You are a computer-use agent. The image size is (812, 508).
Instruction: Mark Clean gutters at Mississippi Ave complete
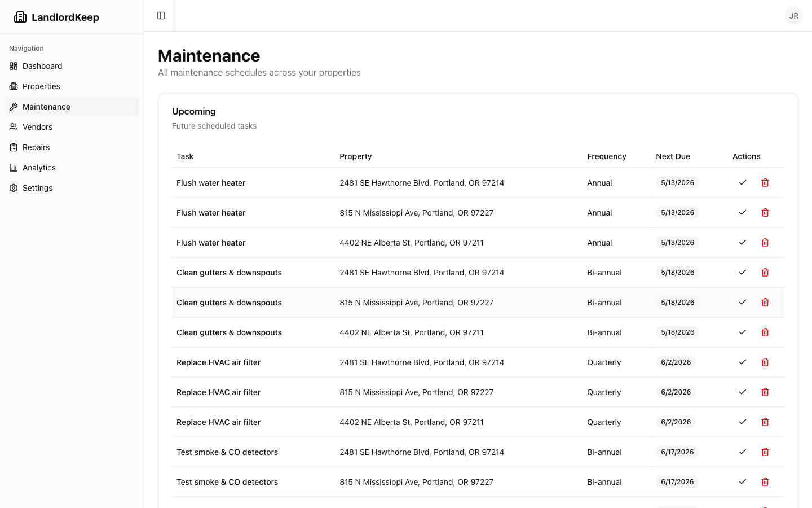pyautogui.click(x=743, y=302)
